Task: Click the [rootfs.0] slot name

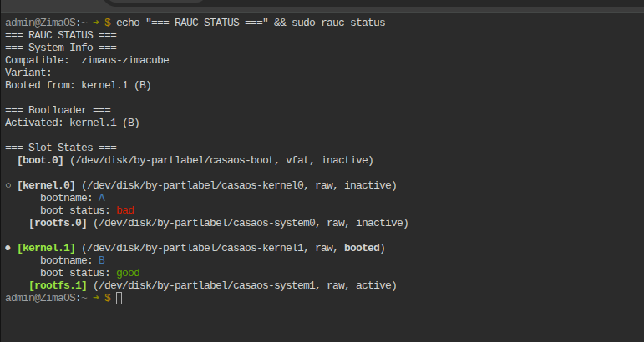Action: pyautogui.click(x=58, y=223)
